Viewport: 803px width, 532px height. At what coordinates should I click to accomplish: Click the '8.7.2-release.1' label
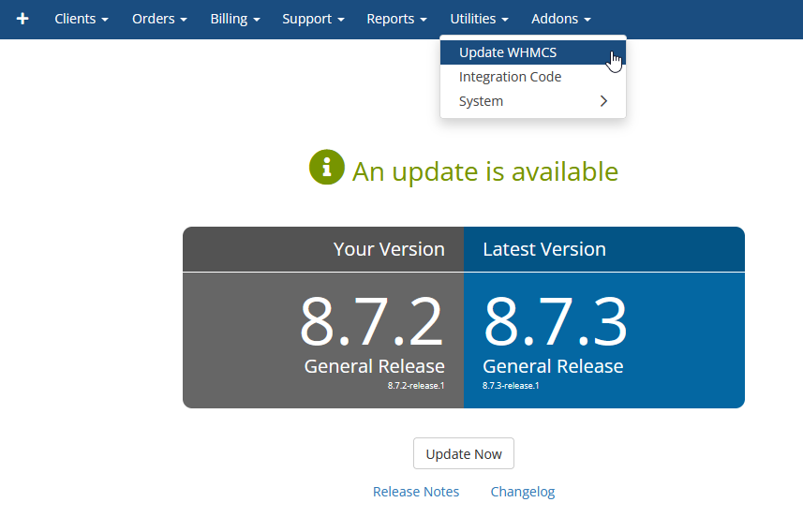(x=416, y=386)
